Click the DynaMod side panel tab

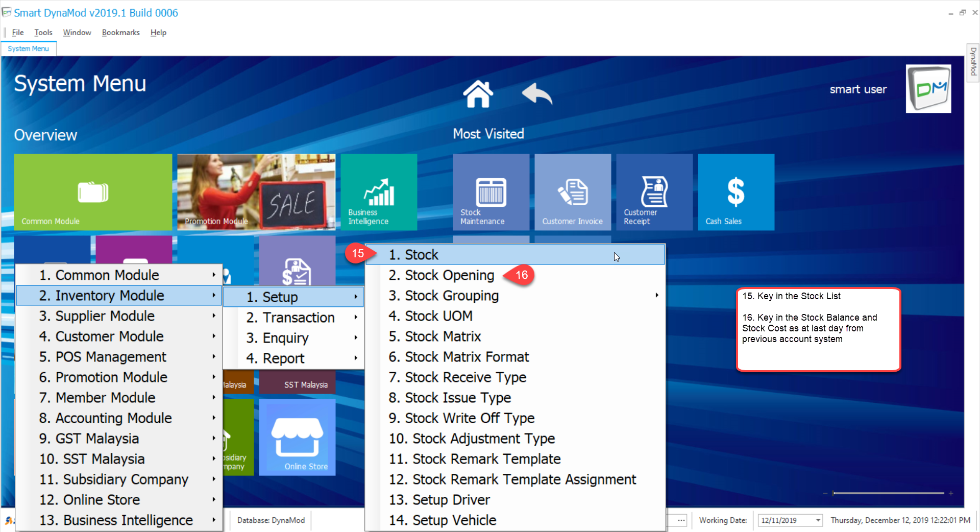973,62
